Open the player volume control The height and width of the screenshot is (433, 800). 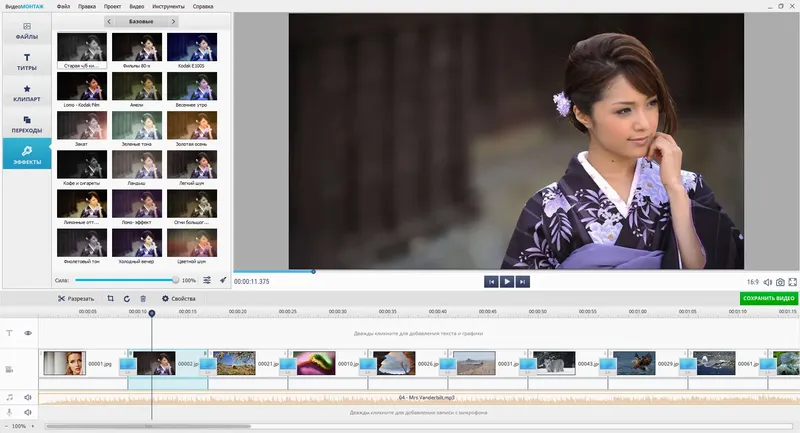click(x=767, y=282)
